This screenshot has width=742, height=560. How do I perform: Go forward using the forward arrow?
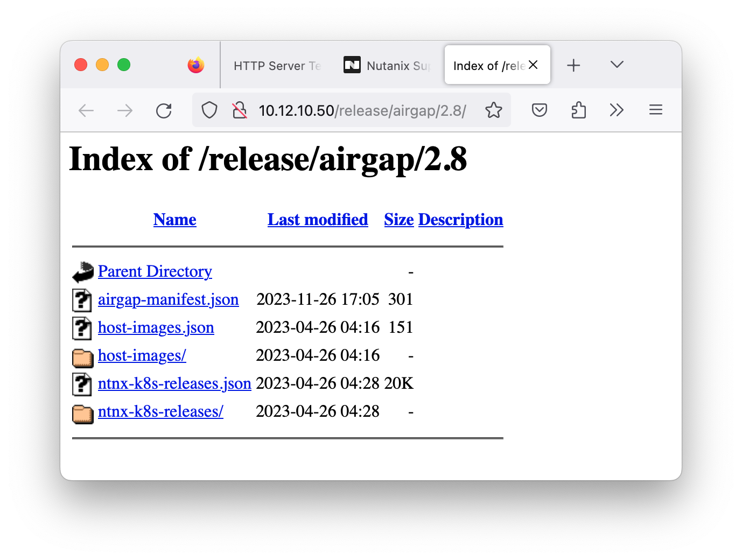[125, 111]
